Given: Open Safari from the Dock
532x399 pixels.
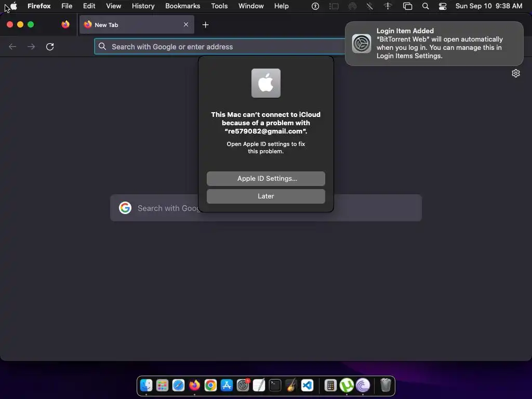Looking at the screenshot, I should point(178,385).
